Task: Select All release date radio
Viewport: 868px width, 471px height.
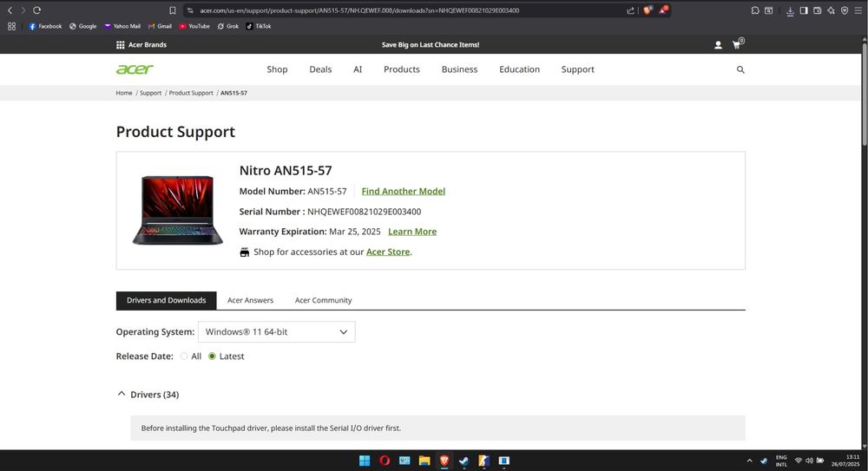Action: pos(184,357)
